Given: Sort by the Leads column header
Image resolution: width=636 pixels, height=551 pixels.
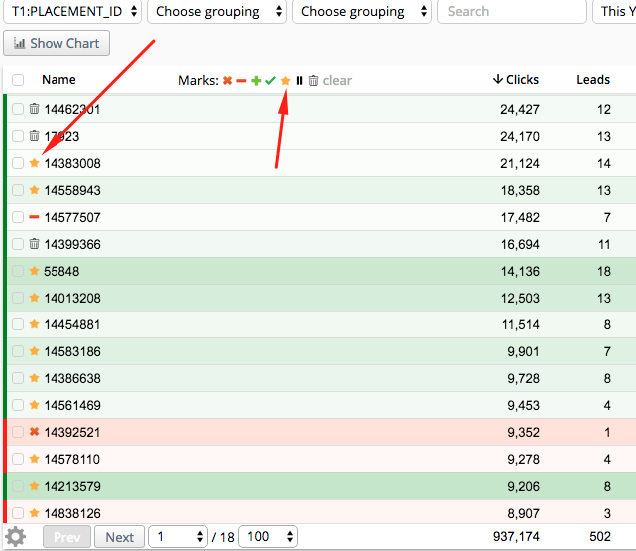Looking at the screenshot, I should coord(593,80).
